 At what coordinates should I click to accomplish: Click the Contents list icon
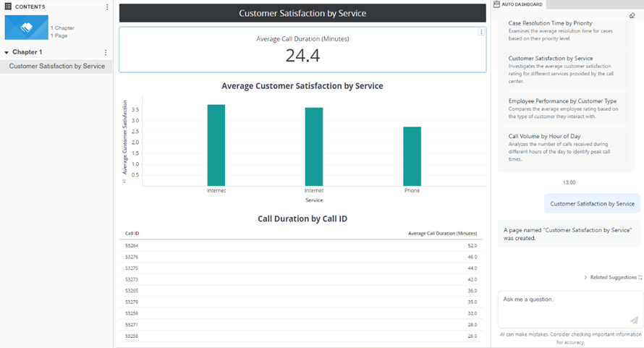pos(8,7)
